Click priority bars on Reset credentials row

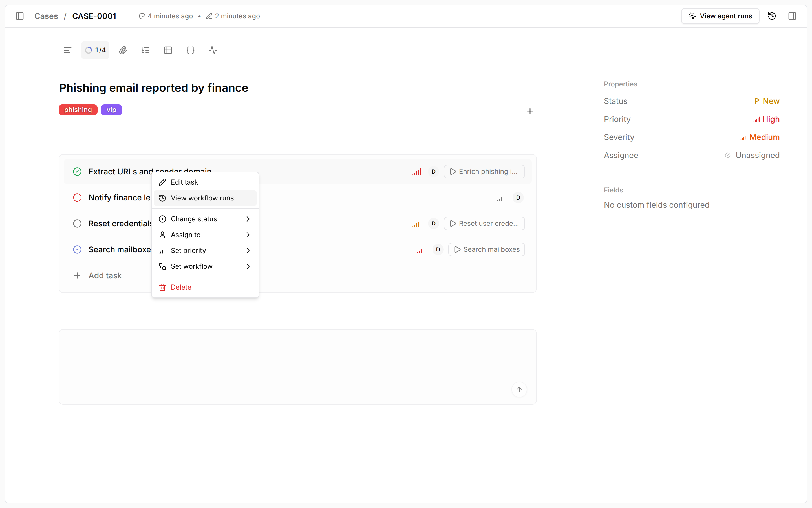coord(416,224)
